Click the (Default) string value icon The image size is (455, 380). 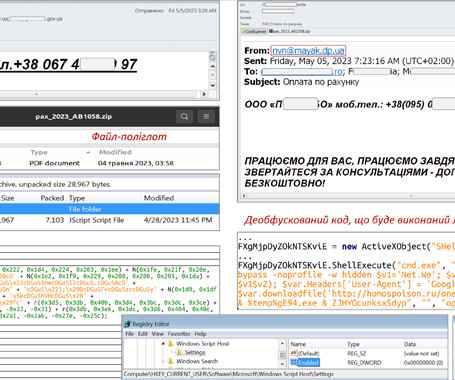pos(294,353)
